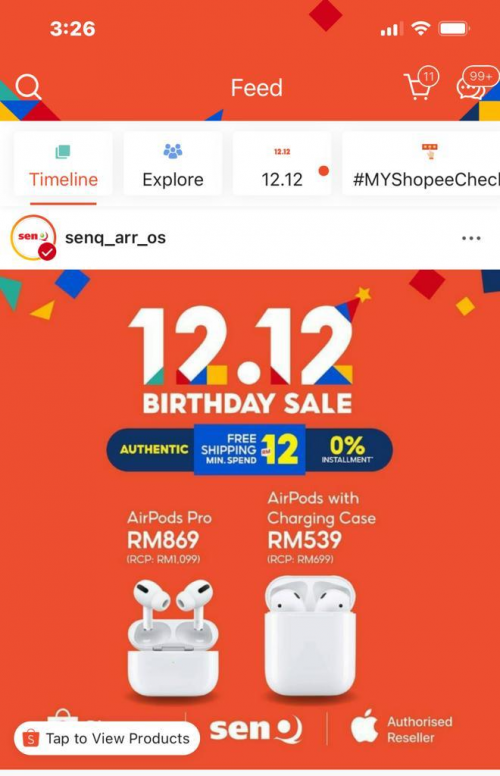
Task: Open the #MYShopeeCheck tab
Action: point(421,164)
